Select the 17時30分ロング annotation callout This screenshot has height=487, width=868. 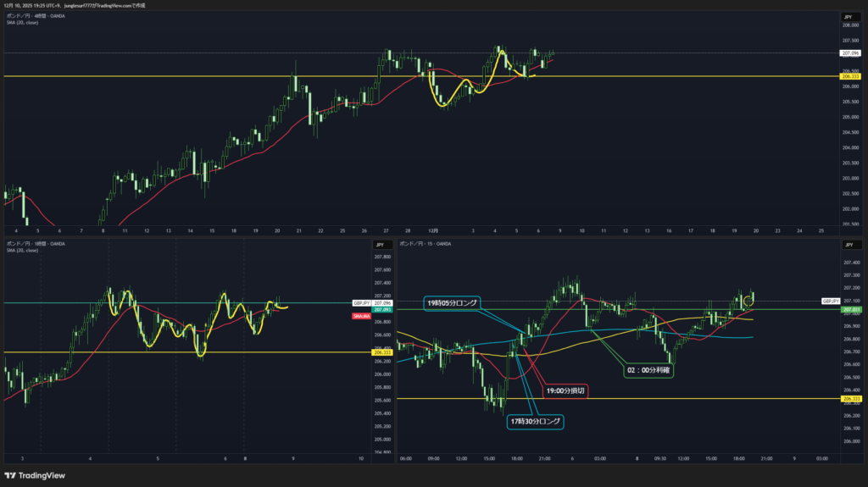[x=534, y=421]
